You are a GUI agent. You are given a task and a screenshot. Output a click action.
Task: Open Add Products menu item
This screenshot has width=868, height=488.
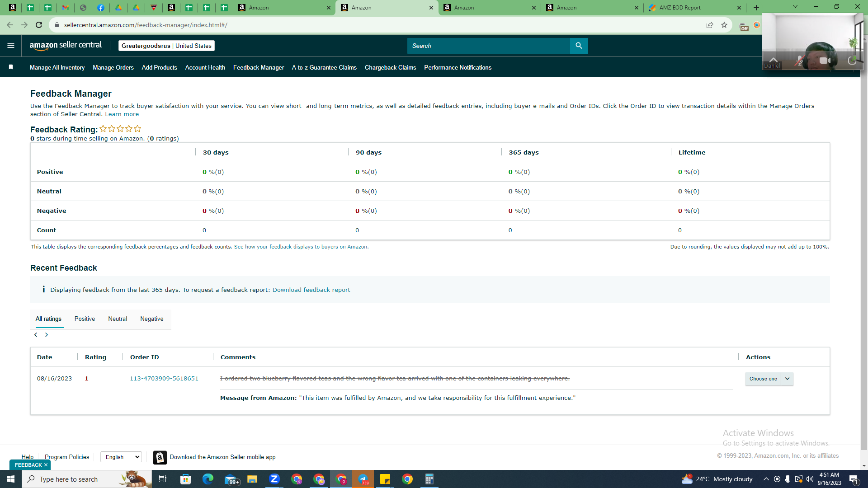(x=160, y=67)
